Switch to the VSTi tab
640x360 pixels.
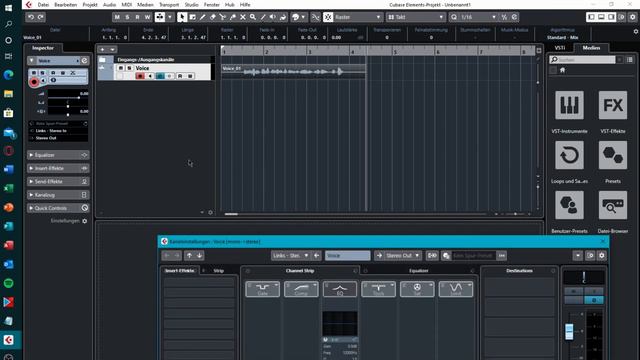[560, 48]
